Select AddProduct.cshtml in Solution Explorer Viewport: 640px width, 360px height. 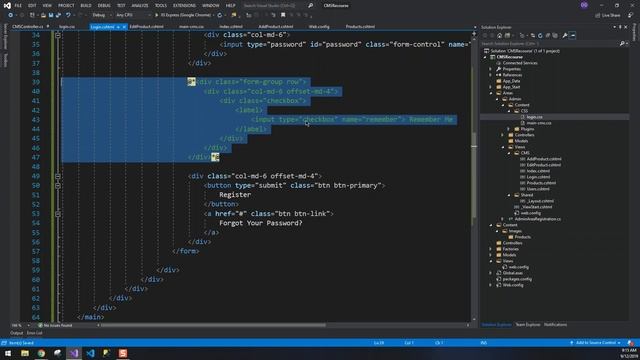pos(544,159)
